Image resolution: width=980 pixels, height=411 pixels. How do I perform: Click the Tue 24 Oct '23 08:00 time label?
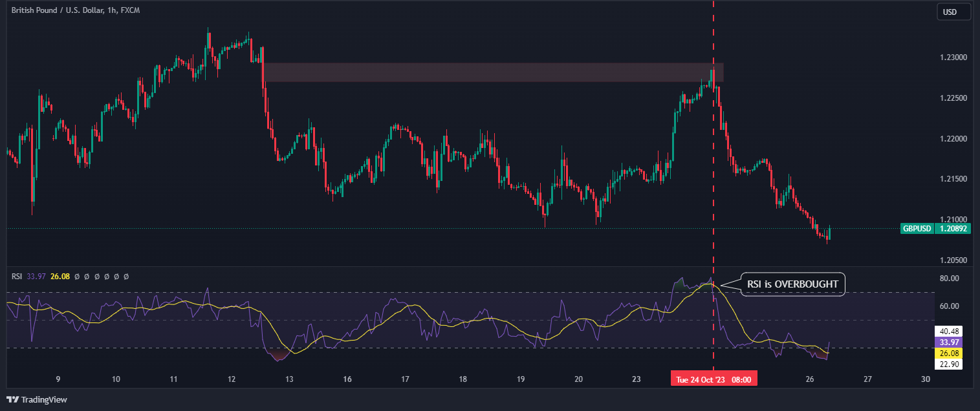click(x=713, y=379)
